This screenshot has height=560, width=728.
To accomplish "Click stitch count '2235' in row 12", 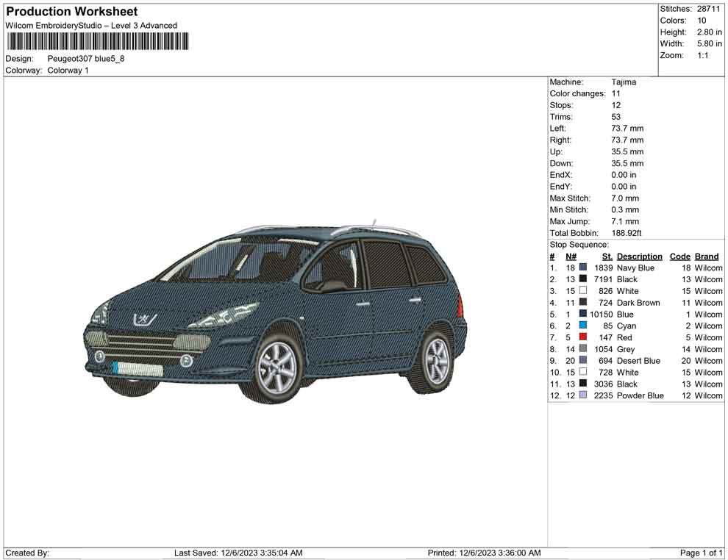I will coord(603,395).
